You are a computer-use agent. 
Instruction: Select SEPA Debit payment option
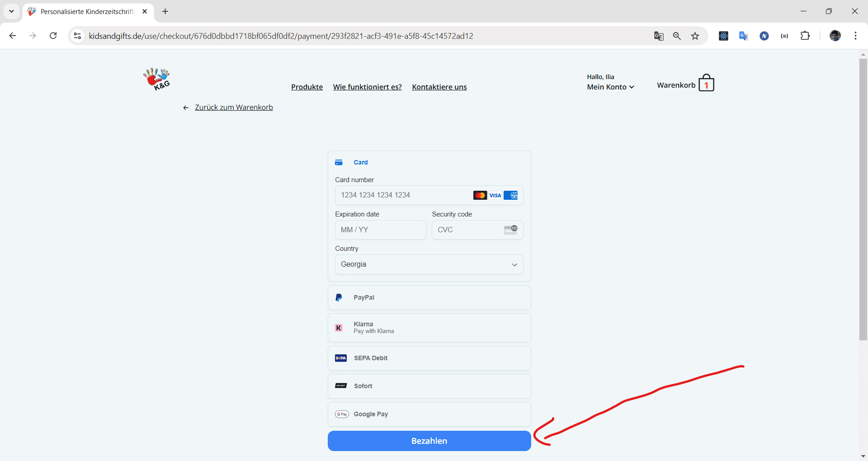tap(429, 358)
